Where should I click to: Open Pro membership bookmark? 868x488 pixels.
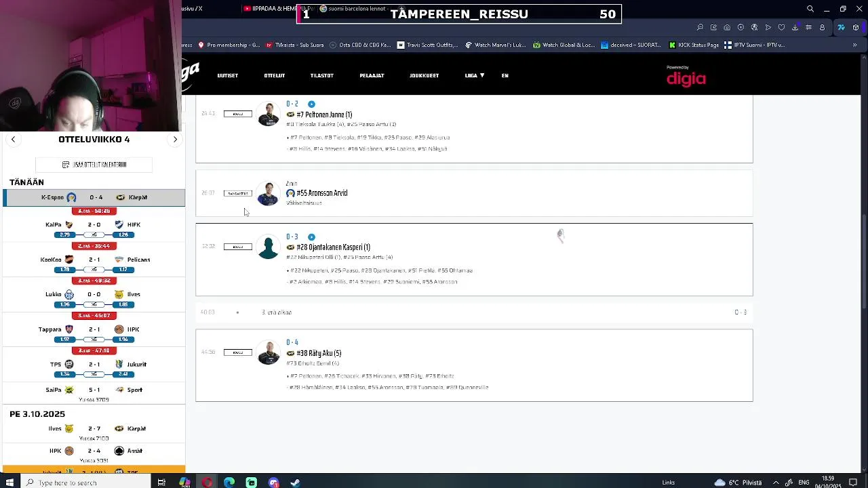pos(229,45)
